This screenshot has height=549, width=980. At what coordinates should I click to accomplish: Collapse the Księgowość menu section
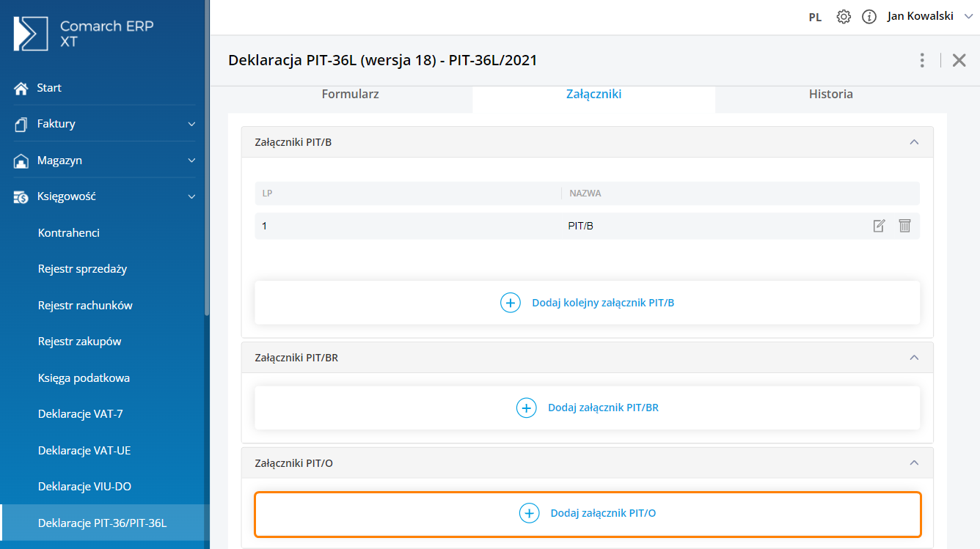pyautogui.click(x=191, y=196)
